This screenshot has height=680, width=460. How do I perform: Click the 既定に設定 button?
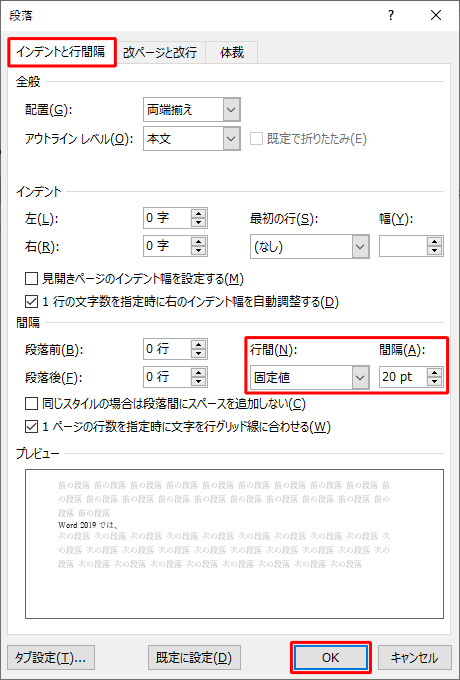pos(194,657)
